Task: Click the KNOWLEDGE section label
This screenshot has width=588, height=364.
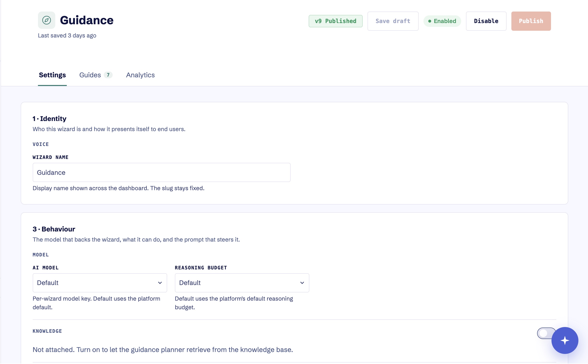Action: 47,331
